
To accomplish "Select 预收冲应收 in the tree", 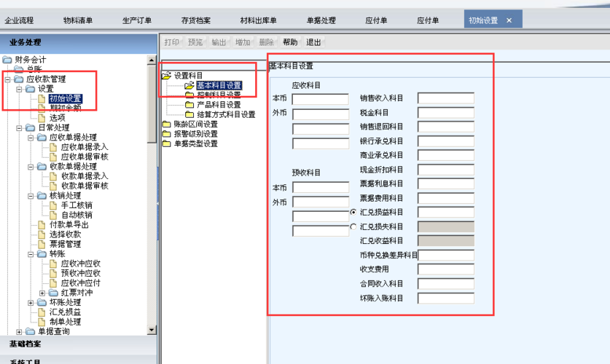I will [x=80, y=273].
